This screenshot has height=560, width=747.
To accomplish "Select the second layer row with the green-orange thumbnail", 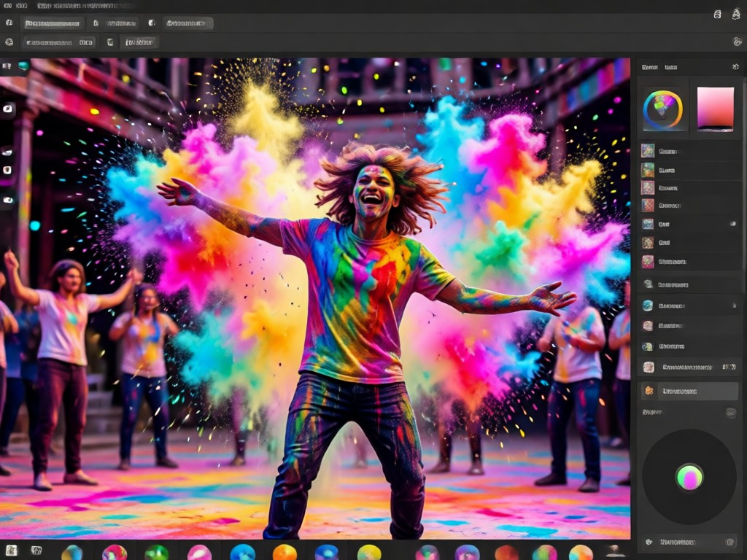I will point(689,170).
